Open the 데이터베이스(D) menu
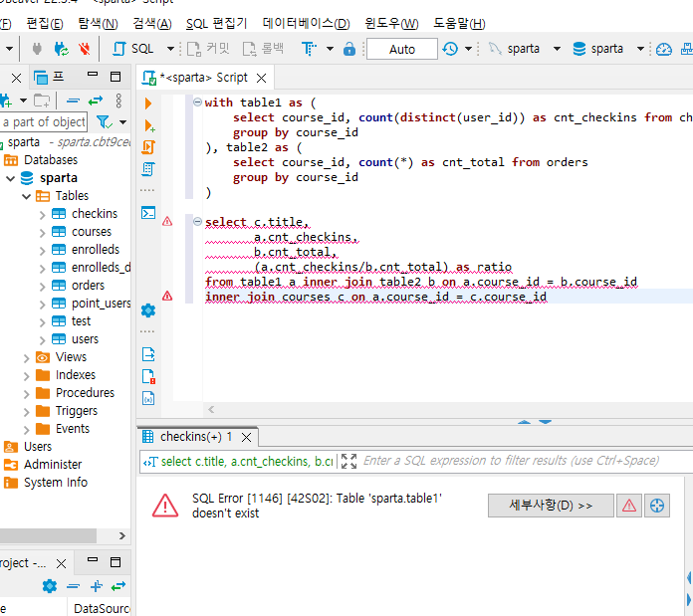 click(x=306, y=24)
